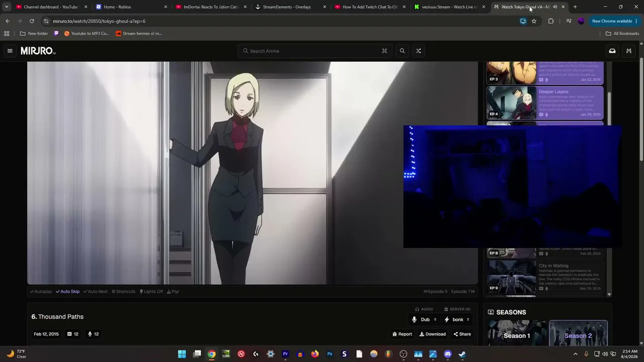The width and height of the screenshot is (644, 362).
Task: Reload the current page
Action: point(32,21)
